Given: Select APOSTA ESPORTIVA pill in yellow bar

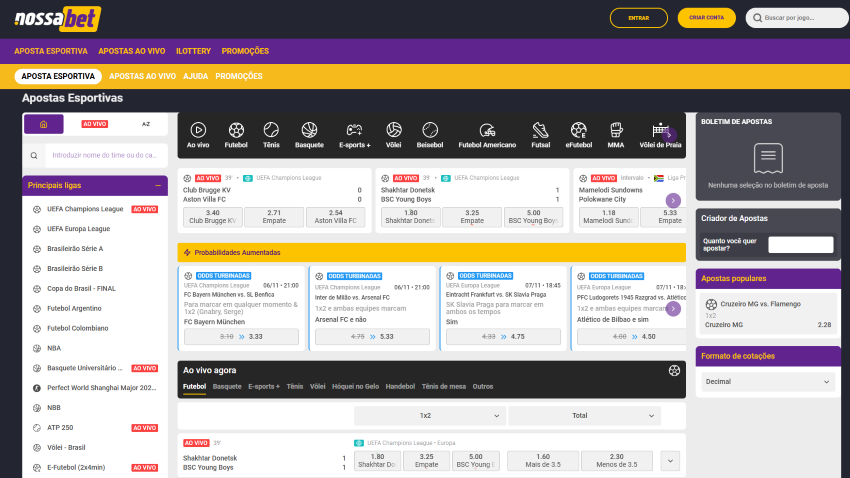Looking at the screenshot, I should [x=58, y=76].
